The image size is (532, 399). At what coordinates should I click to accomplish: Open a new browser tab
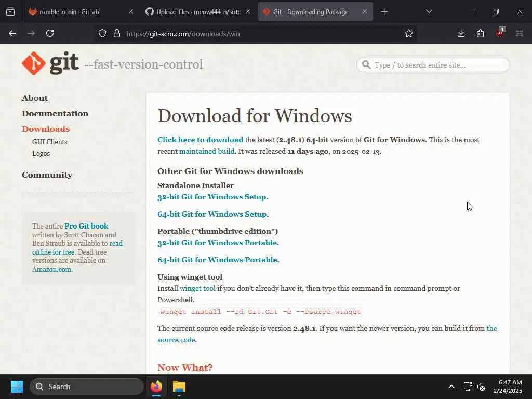click(x=384, y=12)
